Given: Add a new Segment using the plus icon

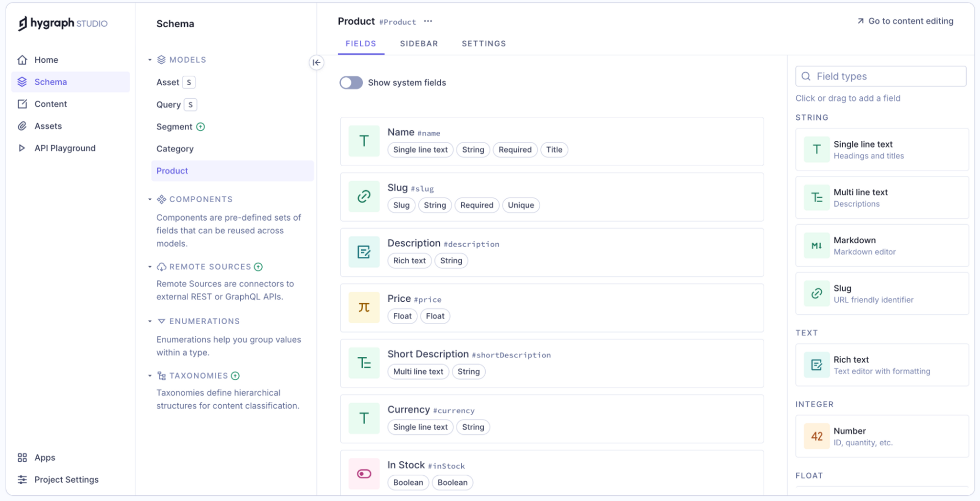Looking at the screenshot, I should click(200, 126).
